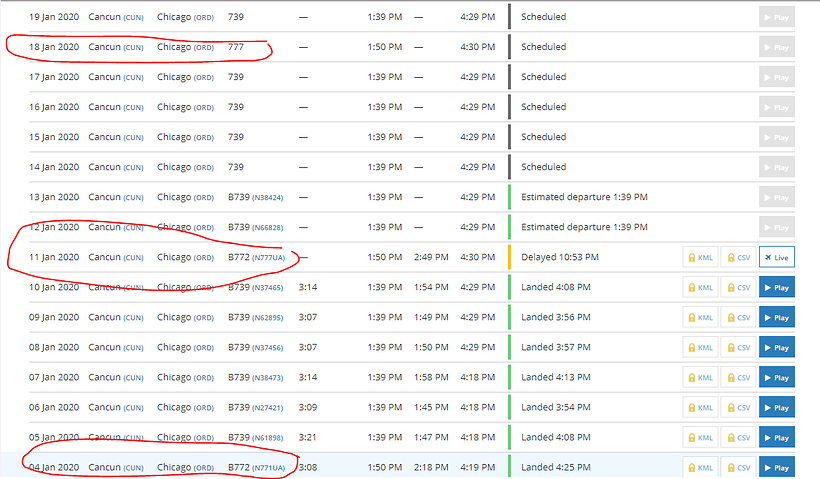Open aircraft registration N62895 link
The width and height of the screenshot is (820, 479).
(x=267, y=318)
